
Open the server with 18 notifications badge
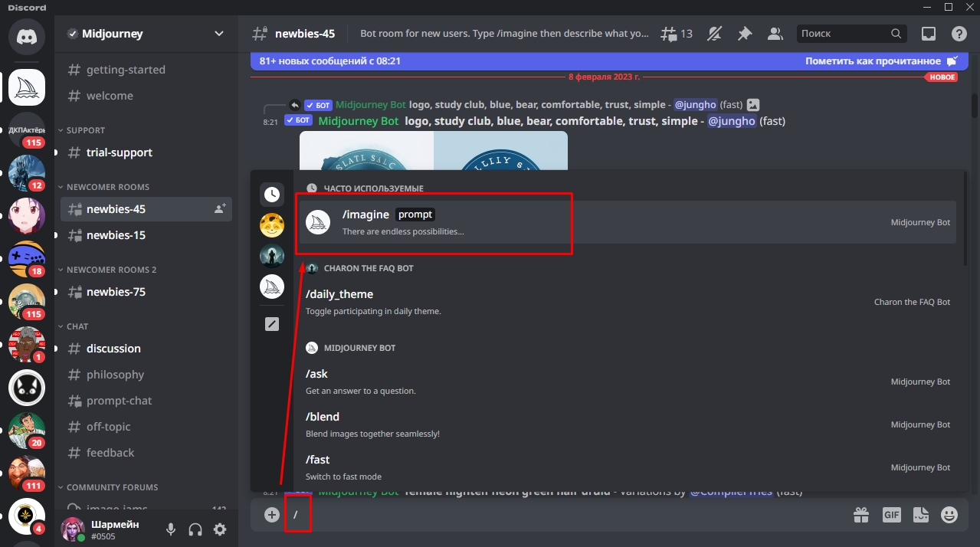27,259
